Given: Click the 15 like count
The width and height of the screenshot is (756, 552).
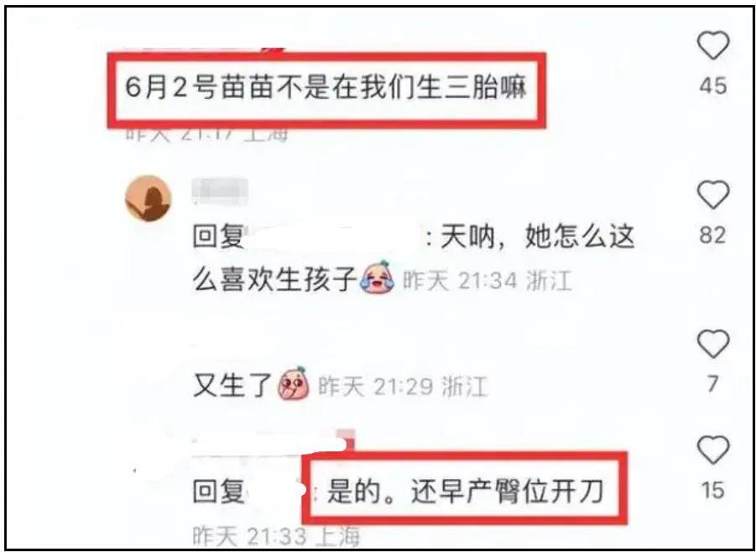Looking at the screenshot, I should tap(712, 490).
